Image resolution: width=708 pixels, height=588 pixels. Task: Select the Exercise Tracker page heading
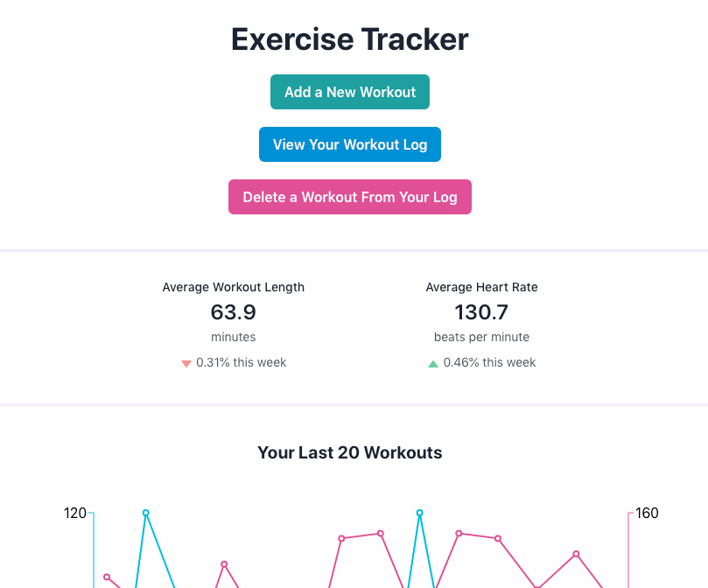349,39
